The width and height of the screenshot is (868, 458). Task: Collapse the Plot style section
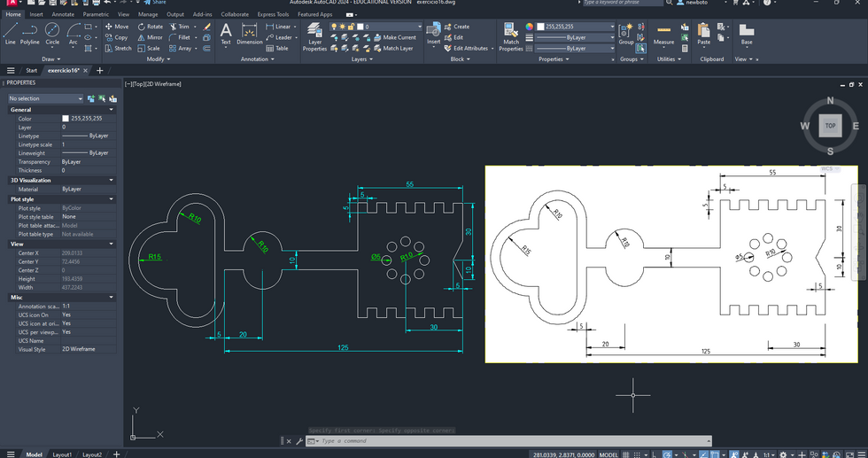point(112,199)
